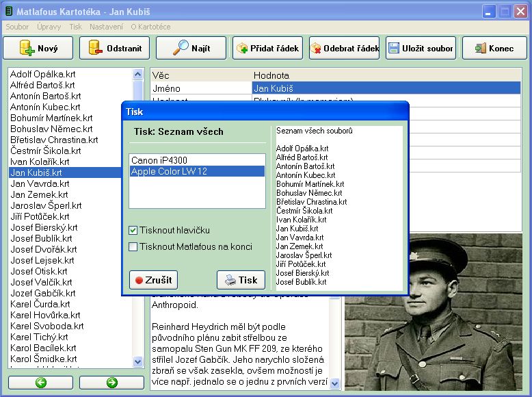Exit with the Konec button
Viewport: 532px width, 397px height.
pyautogui.click(x=494, y=48)
